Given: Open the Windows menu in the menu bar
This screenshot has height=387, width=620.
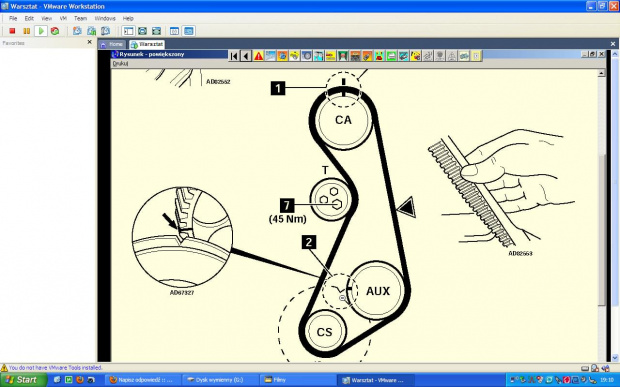Looking at the screenshot, I should coord(105,18).
